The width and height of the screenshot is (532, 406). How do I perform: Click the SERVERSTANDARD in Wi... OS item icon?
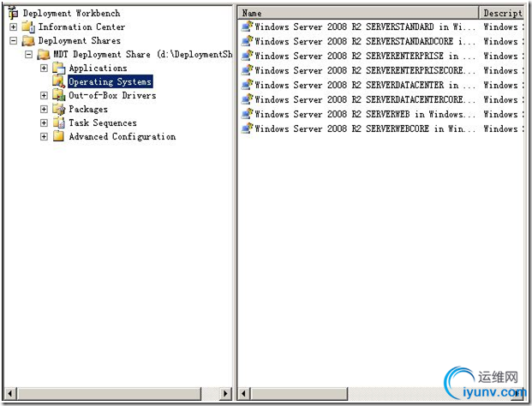click(247, 27)
